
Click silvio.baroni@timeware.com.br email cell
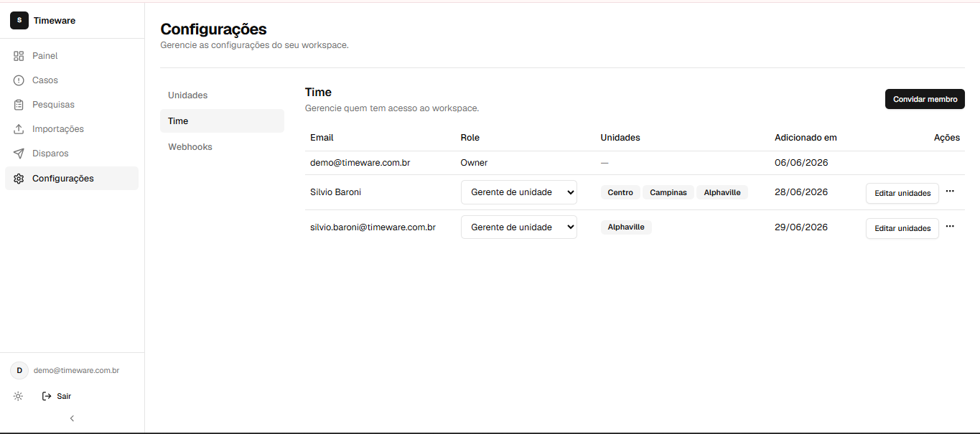pyautogui.click(x=373, y=227)
